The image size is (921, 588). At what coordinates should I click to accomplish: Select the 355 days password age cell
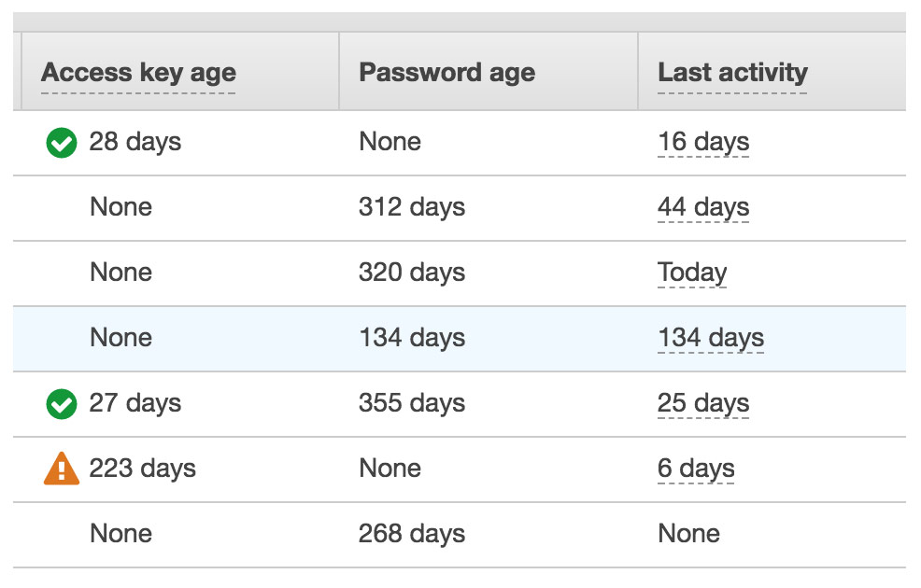[412, 403]
